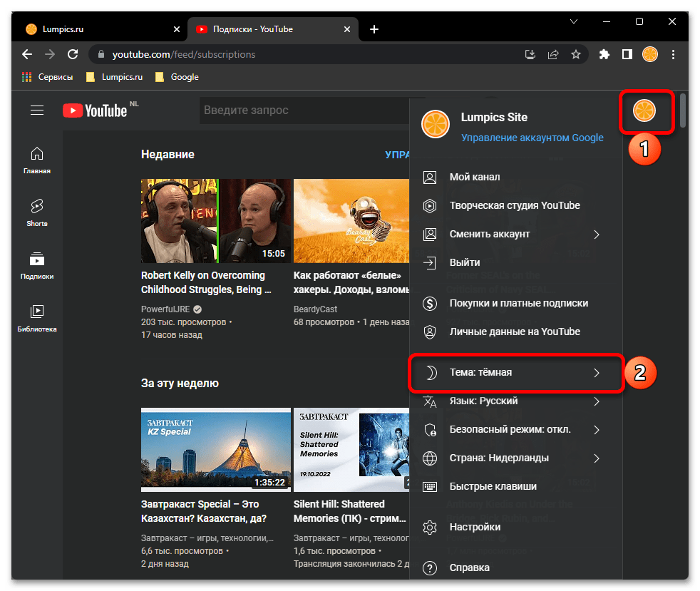Open a new browser tab

(x=374, y=29)
